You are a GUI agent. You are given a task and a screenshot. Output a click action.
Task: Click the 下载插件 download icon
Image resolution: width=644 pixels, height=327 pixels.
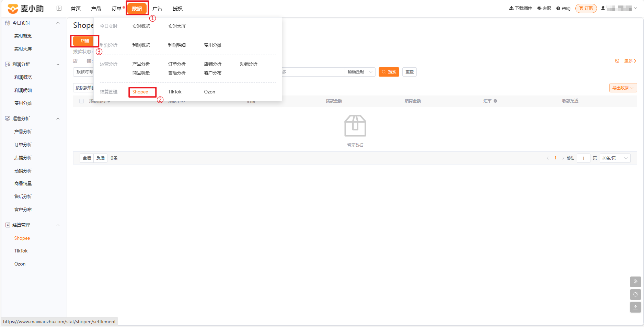click(511, 8)
